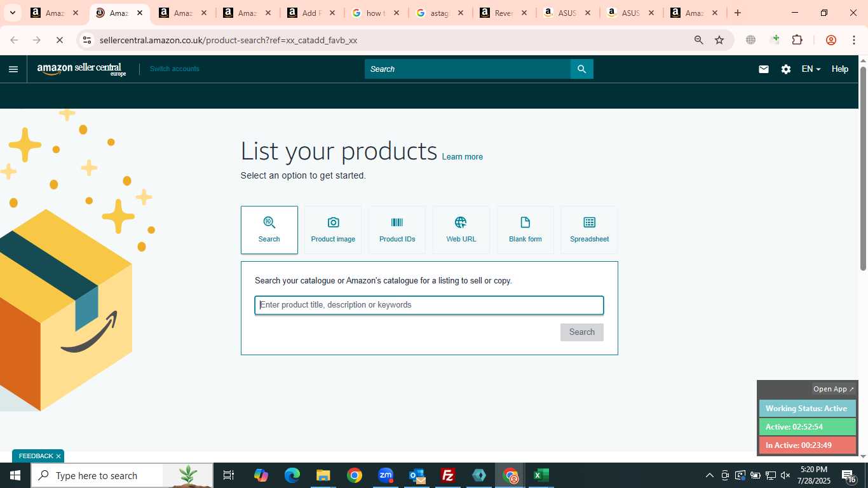Click the Learn more link
868x488 pixels.
pyautogui.click(x=463, y=157)
